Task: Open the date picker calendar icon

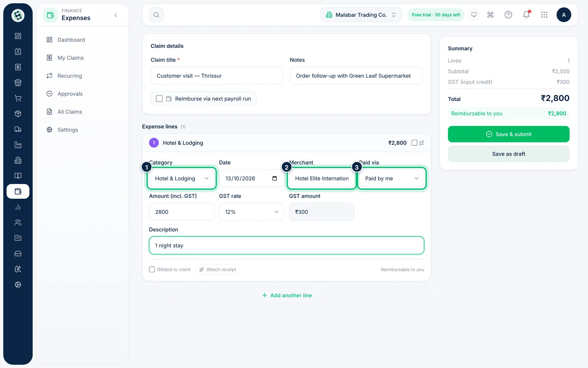Action: point(275,178)
